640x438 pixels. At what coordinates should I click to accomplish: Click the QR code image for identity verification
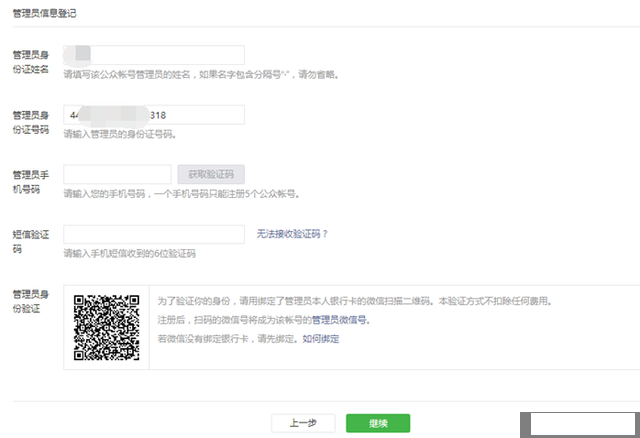click(106, 325)
